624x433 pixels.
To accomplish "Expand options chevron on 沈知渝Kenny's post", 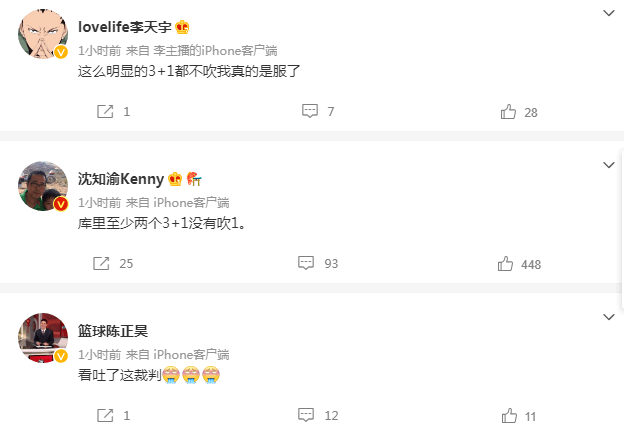I will pyautogui.click(x=608, y=165).
